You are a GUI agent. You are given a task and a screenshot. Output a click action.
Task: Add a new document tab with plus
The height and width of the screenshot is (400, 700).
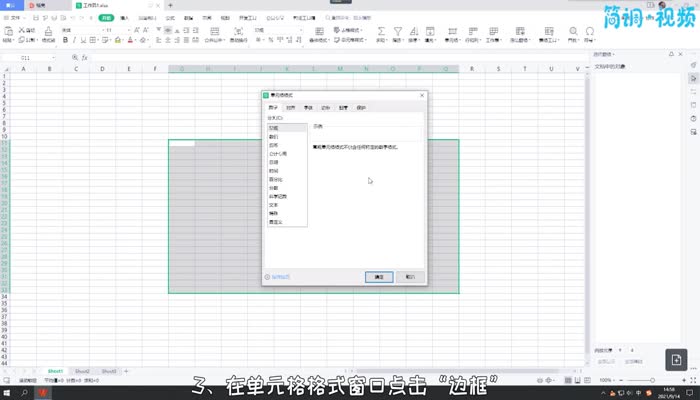(170, 5)
